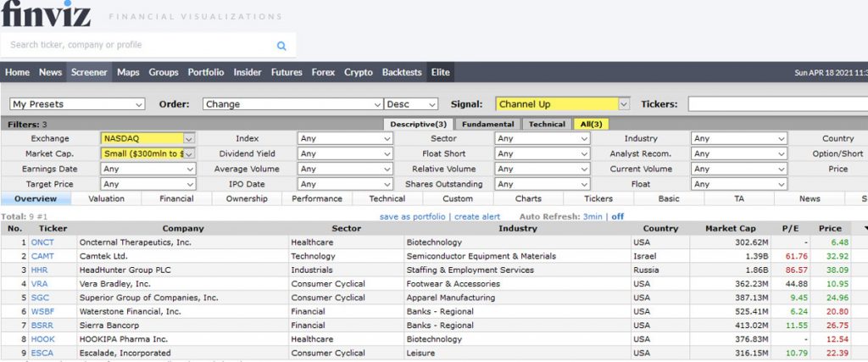Screen dimensions: 868x362
Task: Select the Performance view tab
Action: click(317, 198)
